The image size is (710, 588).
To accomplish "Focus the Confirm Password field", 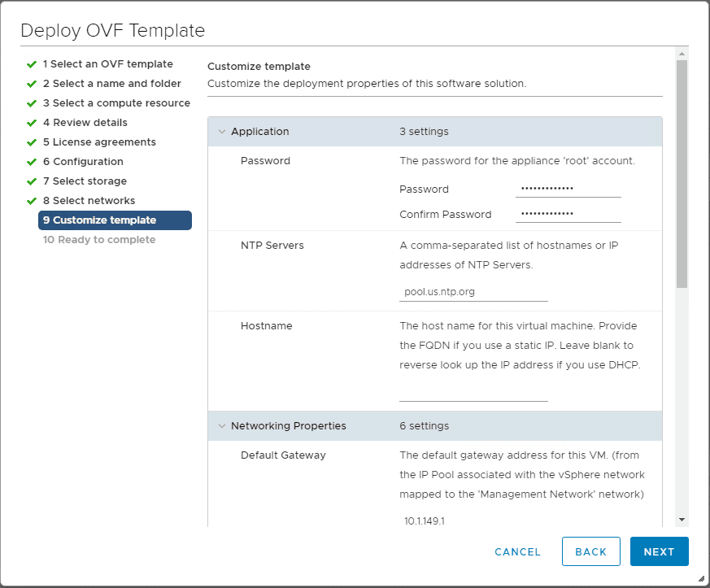I will pyautogui.click(x=568, y=214).
